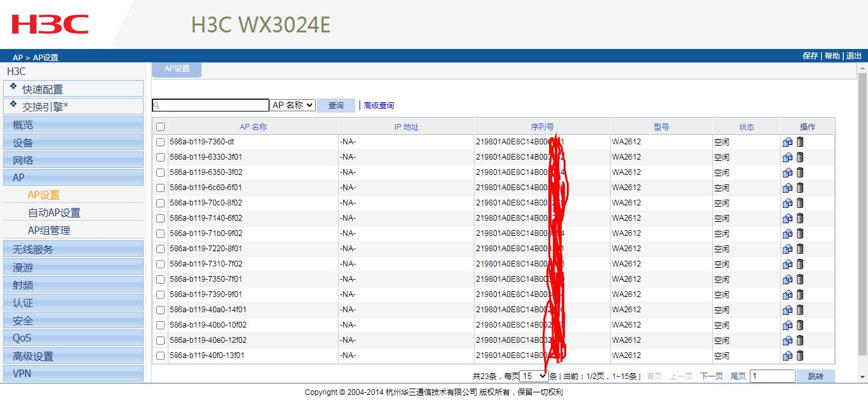Tick the select-all checkbox in table header
868x400 pixels.
pos(160,127)
